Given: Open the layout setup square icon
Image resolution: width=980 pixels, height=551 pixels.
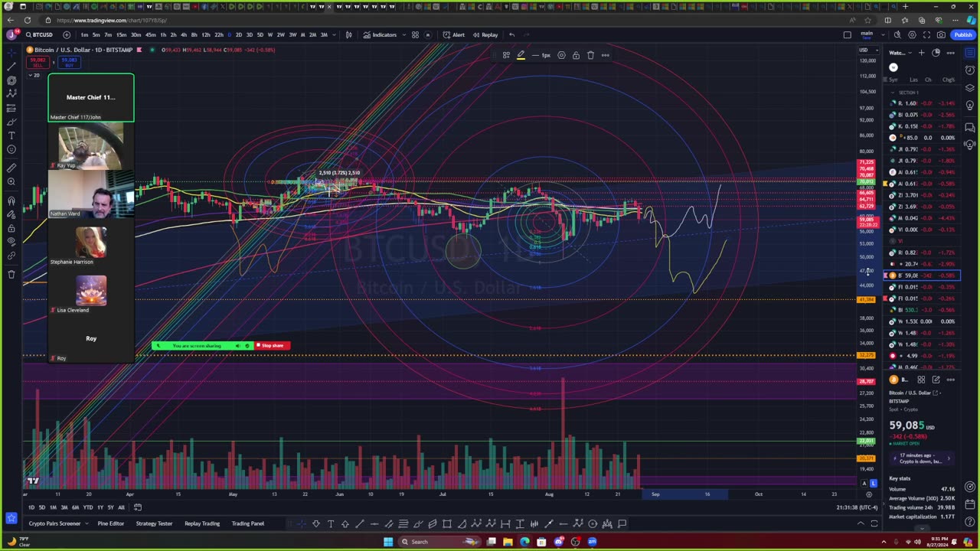Looking at the screenshot, I should point(847,34).
